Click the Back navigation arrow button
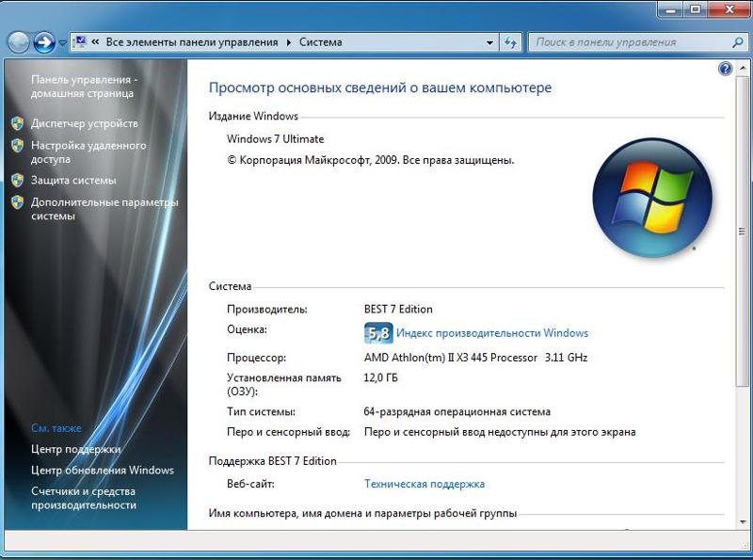This screenshot has height=560, width=753. click(19, 42)
